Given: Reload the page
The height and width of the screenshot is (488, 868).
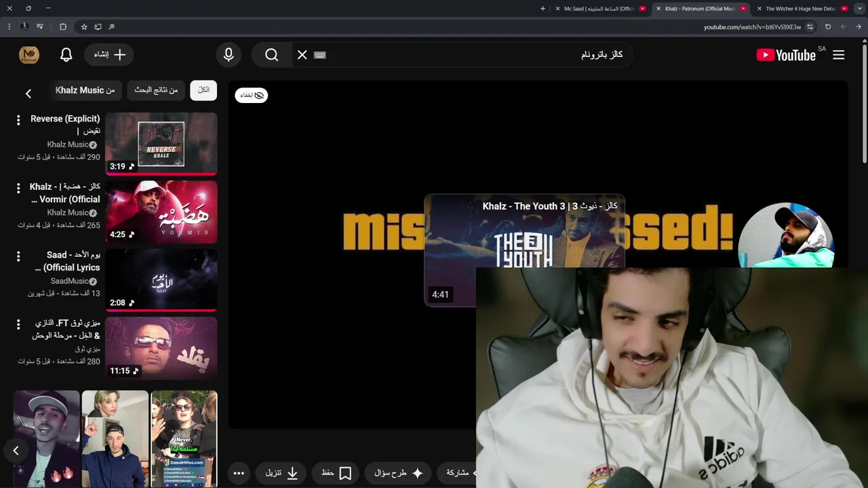Looking at the screenshot, I should [828, 26].
